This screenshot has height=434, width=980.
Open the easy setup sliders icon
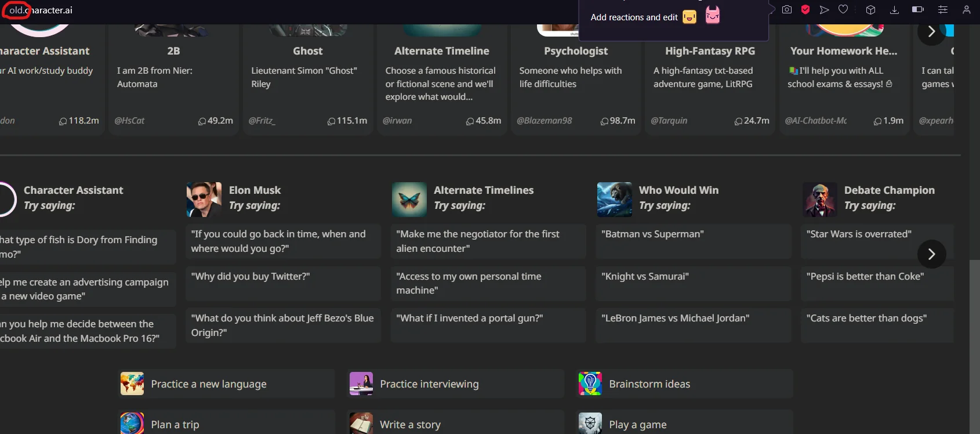(x=943, y=10)
